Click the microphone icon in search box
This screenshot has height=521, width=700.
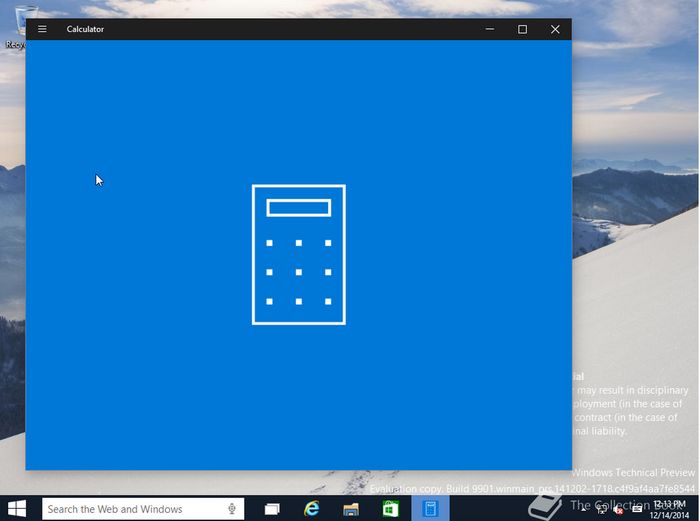point(232,509)
